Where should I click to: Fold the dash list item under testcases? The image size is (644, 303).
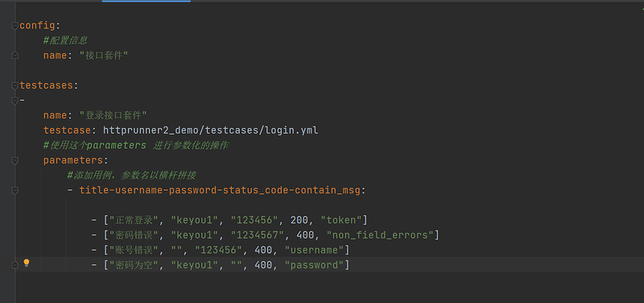(x=15, y=100)
